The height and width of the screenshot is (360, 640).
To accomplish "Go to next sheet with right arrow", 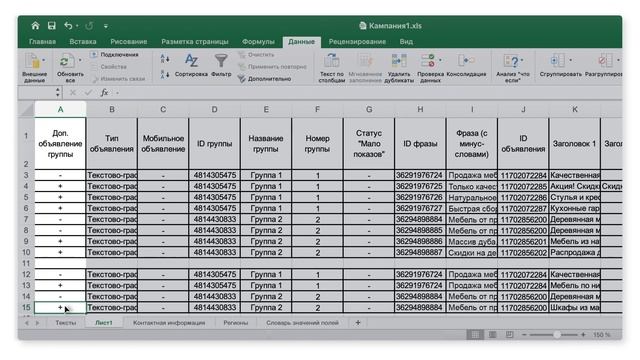I will tap(37, 323).
